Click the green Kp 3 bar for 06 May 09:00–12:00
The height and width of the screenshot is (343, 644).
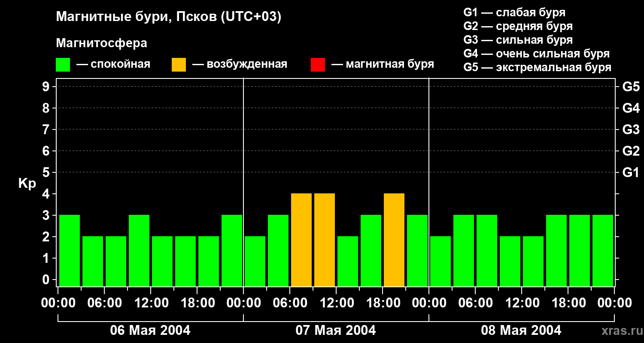pos(139,251)
